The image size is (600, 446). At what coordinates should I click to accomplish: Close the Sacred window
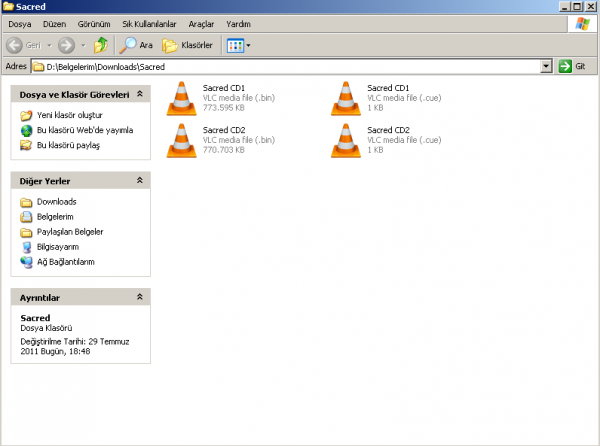coord(591,7)
